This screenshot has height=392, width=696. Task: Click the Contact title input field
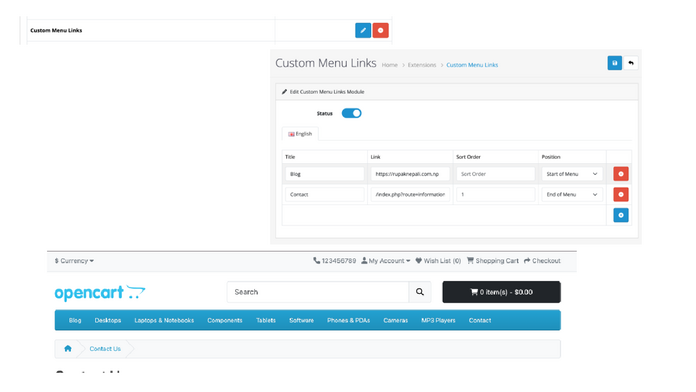[x=324, y=194]
